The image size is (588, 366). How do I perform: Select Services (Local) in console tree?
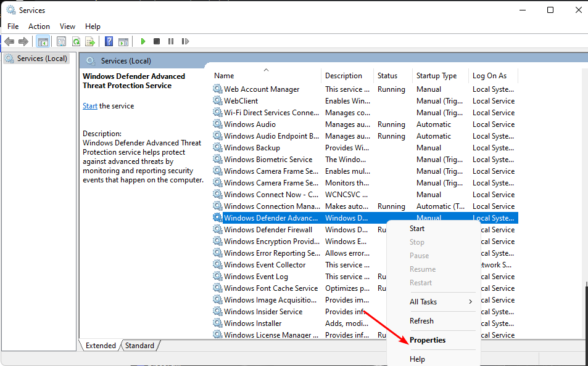38,59
